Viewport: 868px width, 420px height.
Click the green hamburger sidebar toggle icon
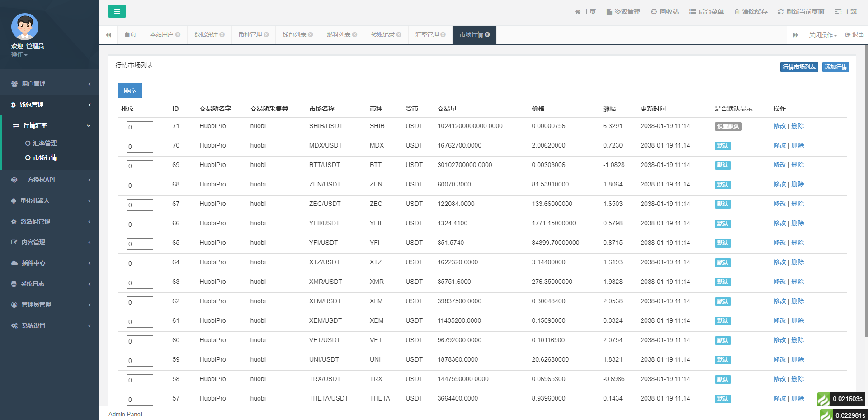pyautogui.click(x=117, y=11)
